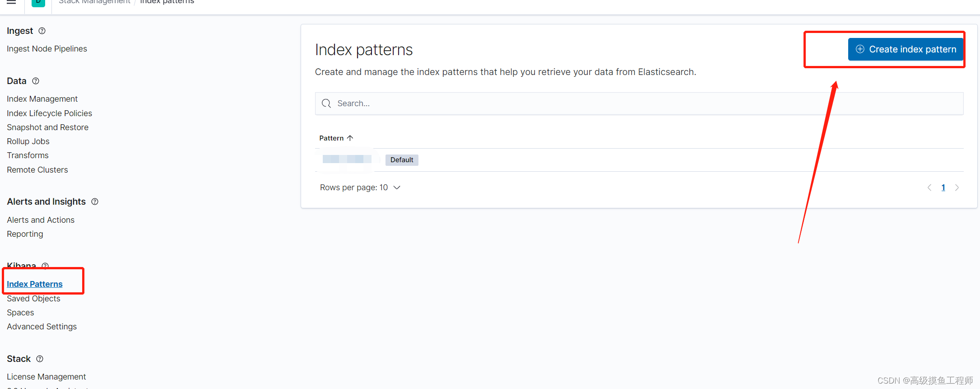
Task: Click the green space avatar icon
Action: 38,2
